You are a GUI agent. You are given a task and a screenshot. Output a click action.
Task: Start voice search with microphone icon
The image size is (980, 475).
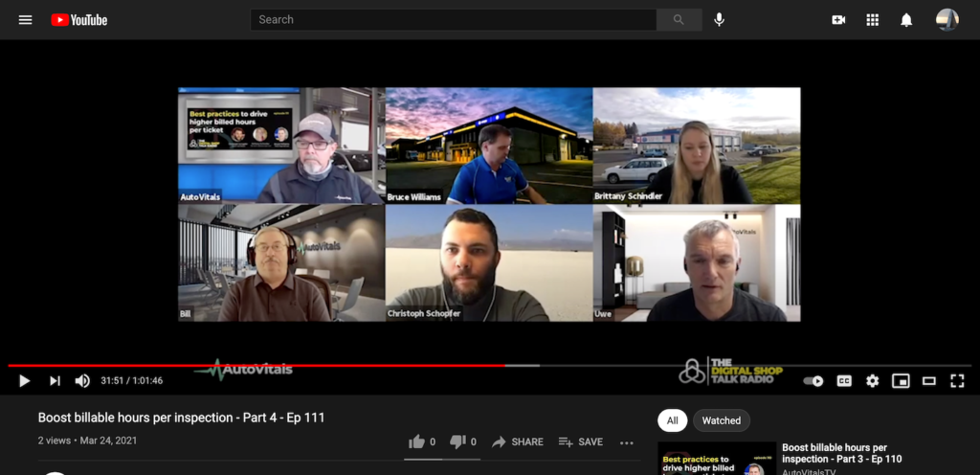[x=720, y=20]
